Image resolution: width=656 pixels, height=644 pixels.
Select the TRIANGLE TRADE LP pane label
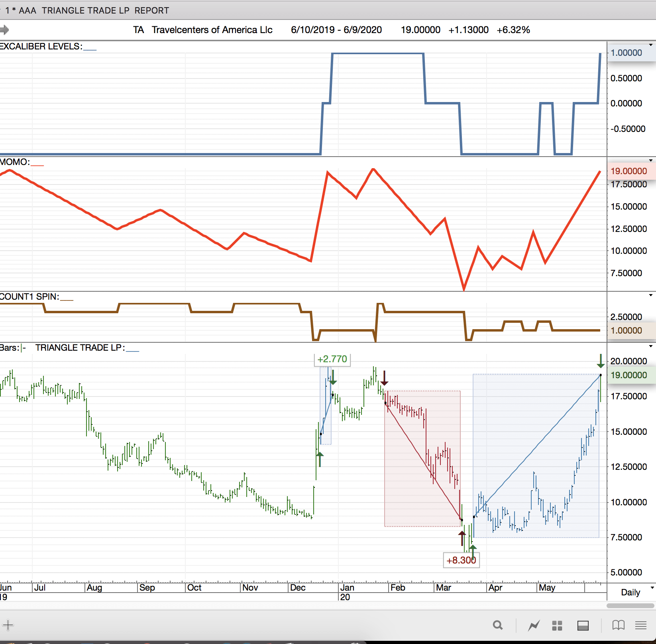(80, 348)
